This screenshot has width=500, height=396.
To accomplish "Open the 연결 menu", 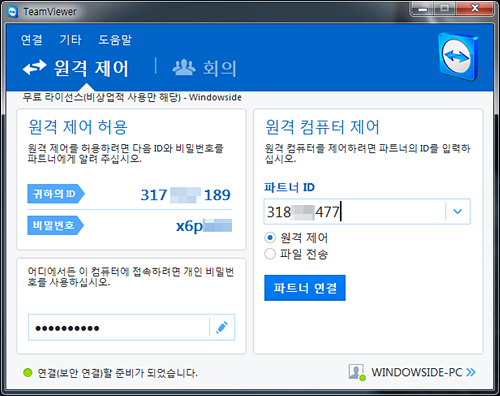I will (x=32, y=40).
